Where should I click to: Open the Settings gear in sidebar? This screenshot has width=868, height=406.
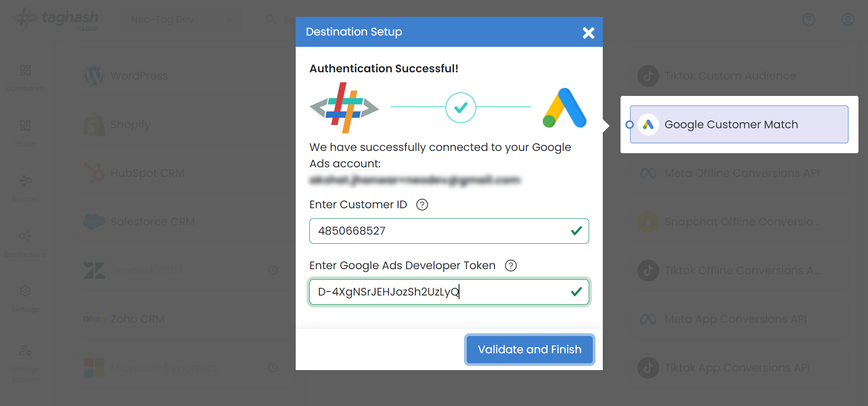pyautogui.click(x=25, y=298)
